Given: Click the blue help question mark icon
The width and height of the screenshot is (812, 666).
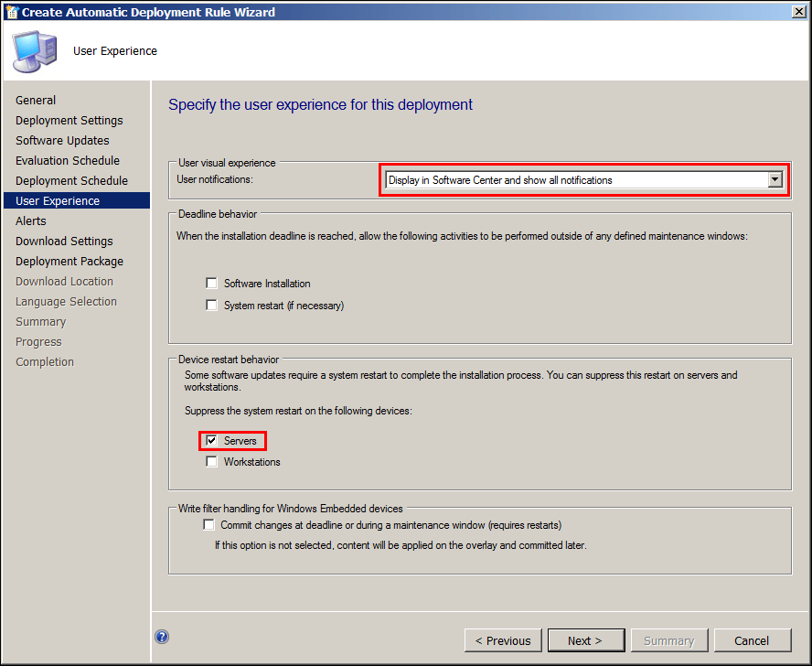Looking at the screenshot, I should click(162, 637).
